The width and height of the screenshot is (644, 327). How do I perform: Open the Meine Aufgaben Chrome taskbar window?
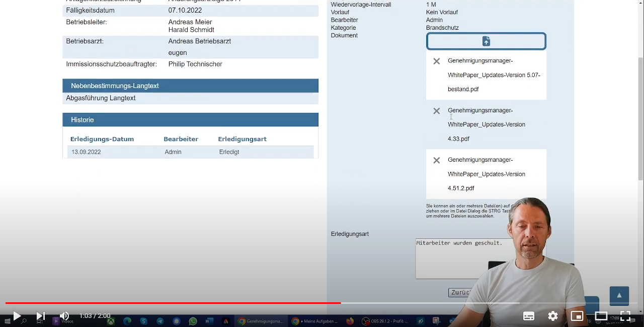point(315,321)
